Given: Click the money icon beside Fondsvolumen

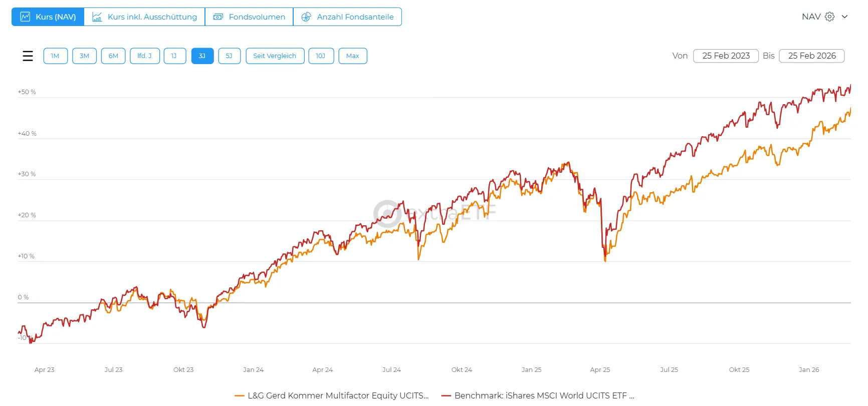Looking at the screenshot, I should click(x=218, y=17).
